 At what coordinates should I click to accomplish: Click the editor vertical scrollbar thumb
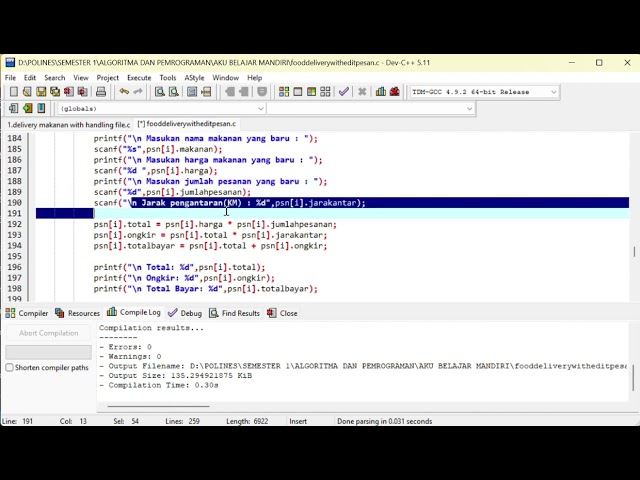pyautogui.click(x=634, y=252)
